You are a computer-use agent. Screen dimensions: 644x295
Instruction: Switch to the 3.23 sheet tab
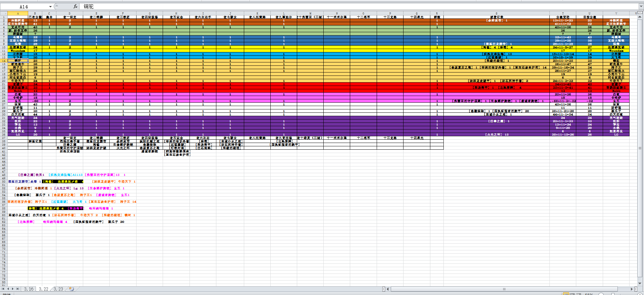click(x=58, y=289)
